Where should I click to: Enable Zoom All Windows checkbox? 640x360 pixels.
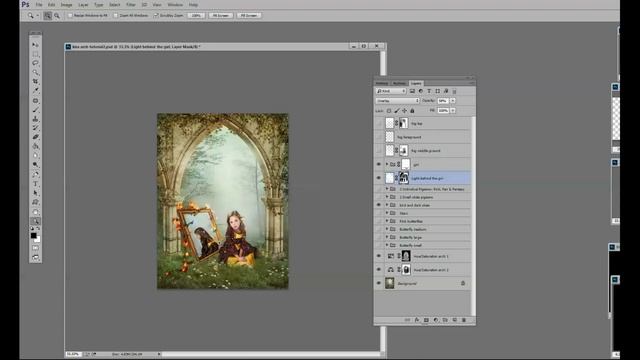coord(116,16)
